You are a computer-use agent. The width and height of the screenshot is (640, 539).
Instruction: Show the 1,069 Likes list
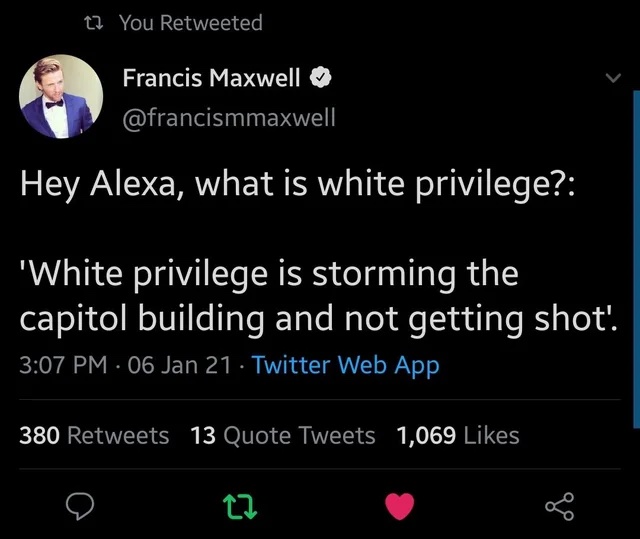(x=458, y=435)
